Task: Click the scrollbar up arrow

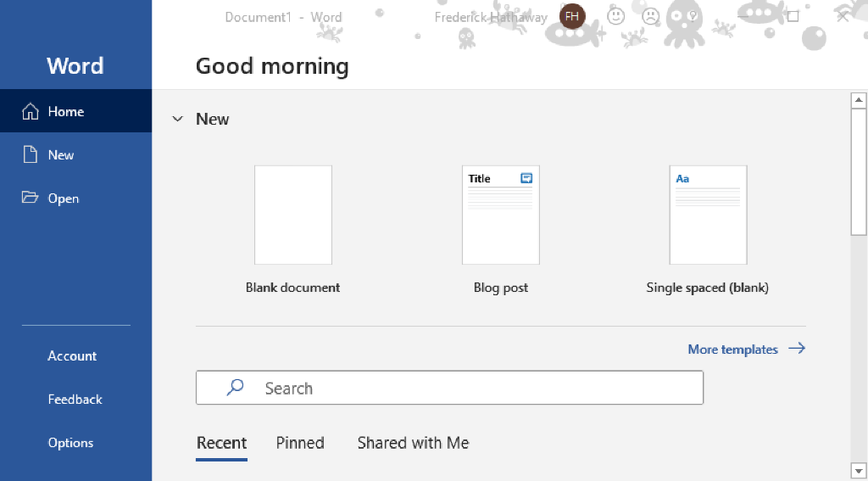Action: (x=859, y=100)
